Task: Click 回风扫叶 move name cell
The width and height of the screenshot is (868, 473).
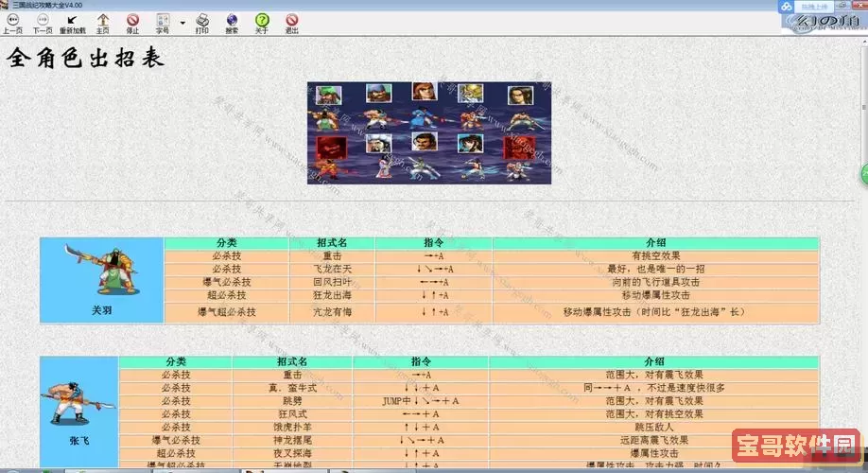Action: 332,282
